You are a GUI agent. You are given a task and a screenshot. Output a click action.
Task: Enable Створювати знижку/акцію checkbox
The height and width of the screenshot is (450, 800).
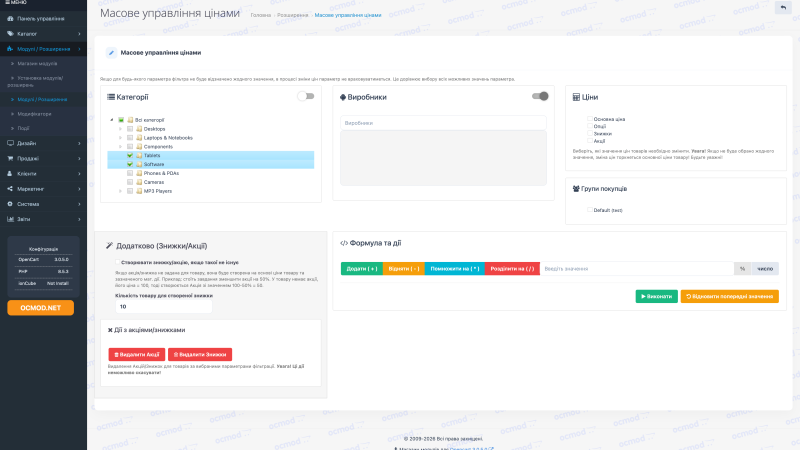(118, 262)
